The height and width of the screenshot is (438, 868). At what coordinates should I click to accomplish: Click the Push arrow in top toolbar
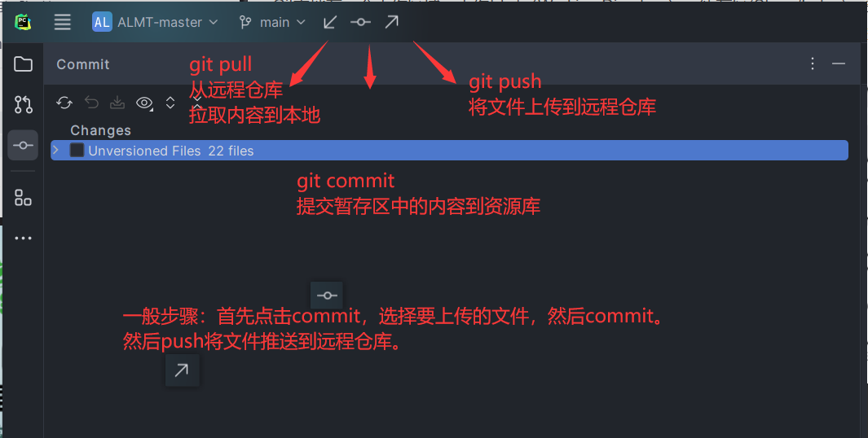391,22
